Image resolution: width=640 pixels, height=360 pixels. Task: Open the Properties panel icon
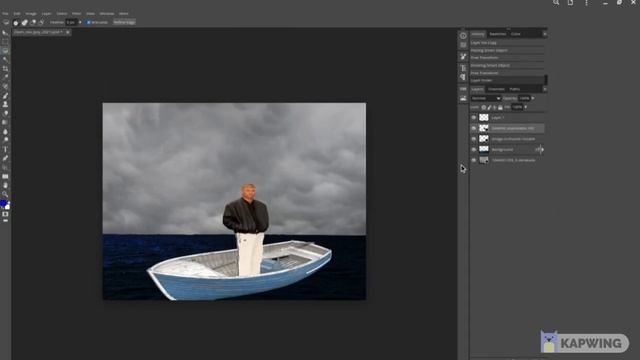point(463,44)
